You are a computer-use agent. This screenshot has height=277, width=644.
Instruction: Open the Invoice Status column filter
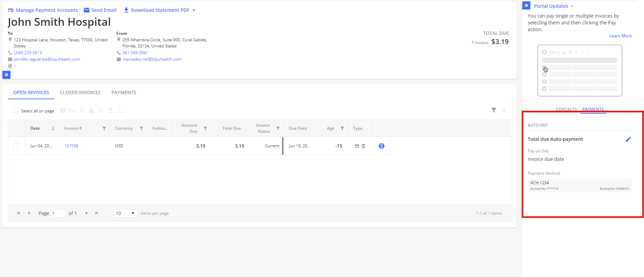pyautogui.click(x=278, y=128)
